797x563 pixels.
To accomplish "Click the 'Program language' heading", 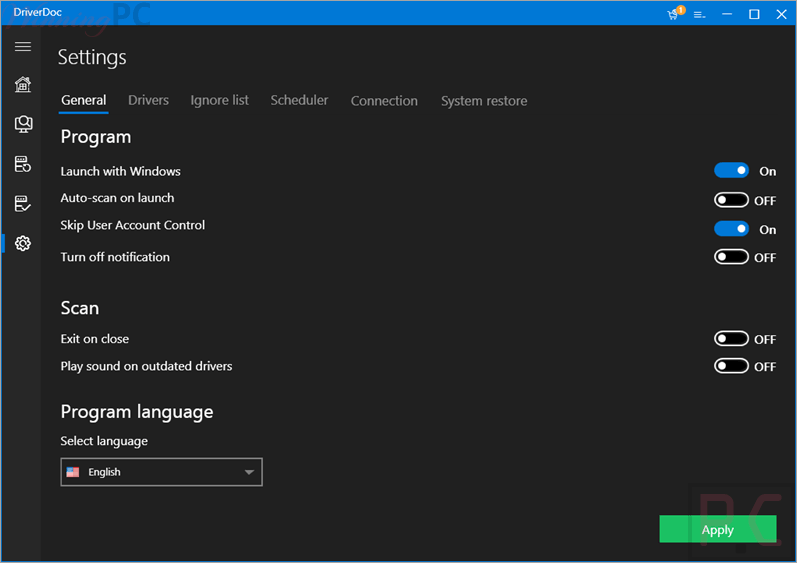I will pos(137,412).
